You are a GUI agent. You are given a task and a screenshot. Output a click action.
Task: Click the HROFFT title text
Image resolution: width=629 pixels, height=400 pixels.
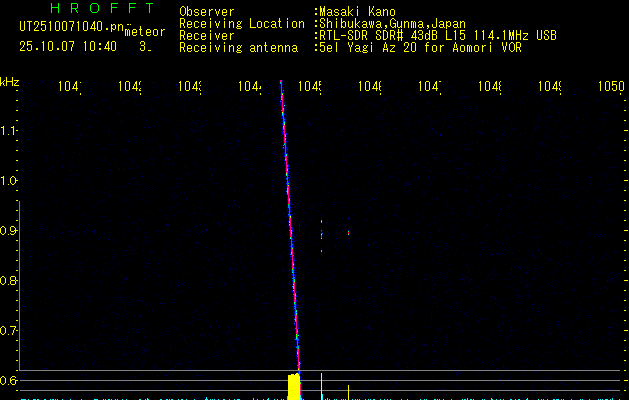pyautogui.click(x=102, y=8)
